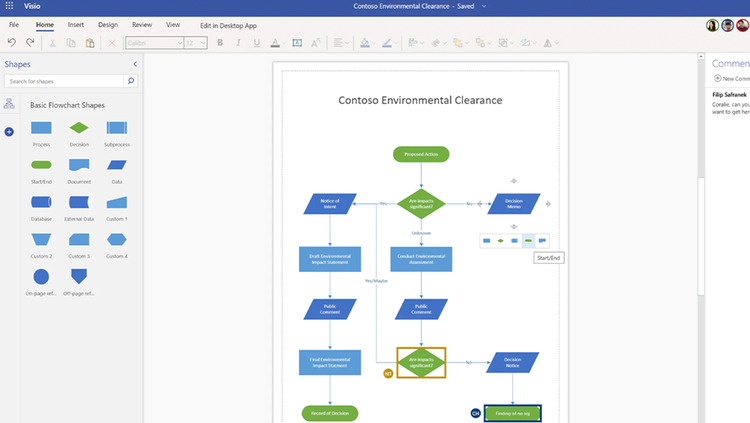
Task: Toggle Underline formatting
Action: coord(257,43)
